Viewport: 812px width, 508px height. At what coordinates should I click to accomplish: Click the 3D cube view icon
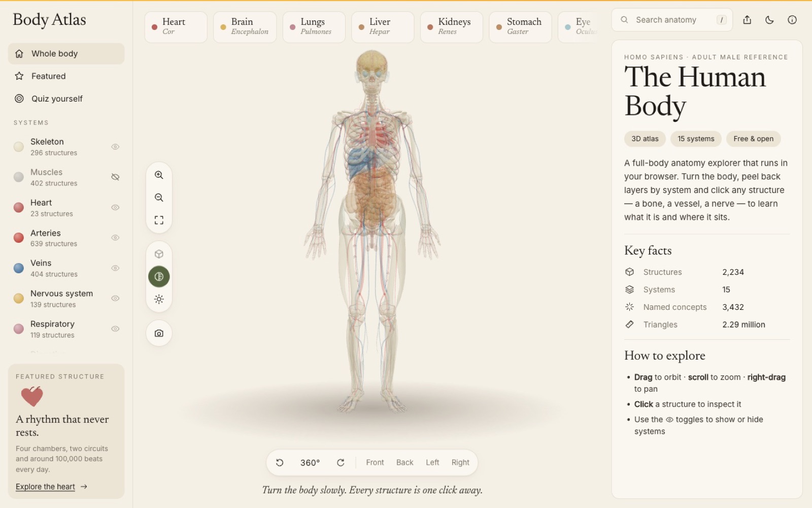pos(159,254)
